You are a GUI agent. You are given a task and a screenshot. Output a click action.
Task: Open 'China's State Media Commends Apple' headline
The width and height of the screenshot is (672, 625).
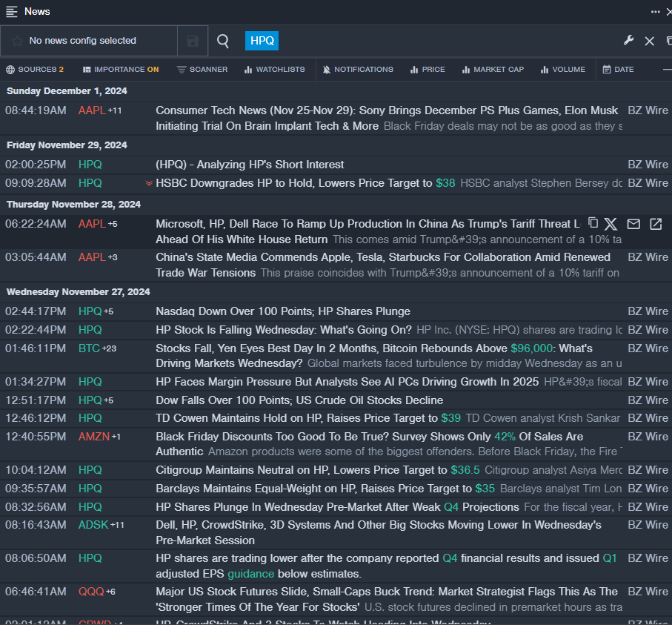(383, 265)
